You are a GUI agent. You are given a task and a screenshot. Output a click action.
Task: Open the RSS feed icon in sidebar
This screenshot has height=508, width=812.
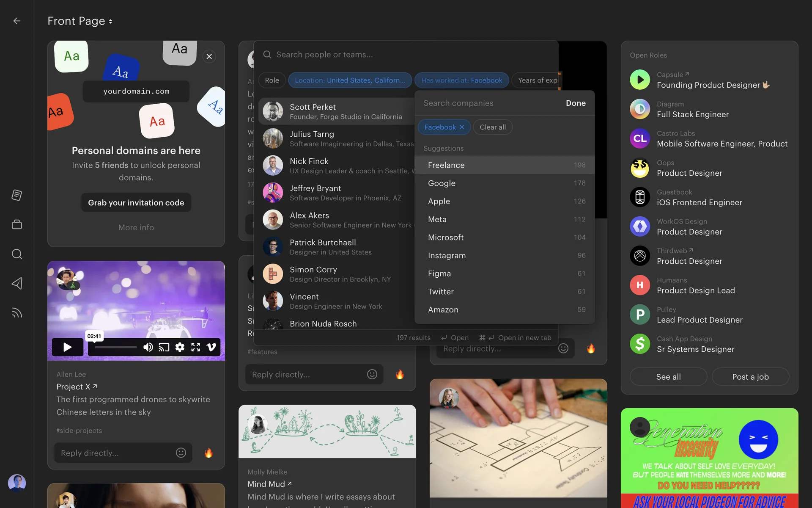(x=17, y=313)
